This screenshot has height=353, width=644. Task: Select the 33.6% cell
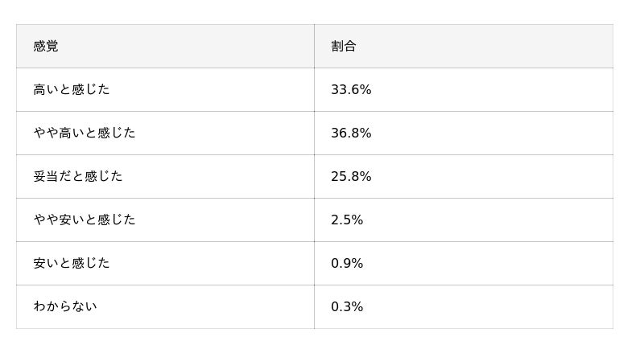click(x=351, y=89)
